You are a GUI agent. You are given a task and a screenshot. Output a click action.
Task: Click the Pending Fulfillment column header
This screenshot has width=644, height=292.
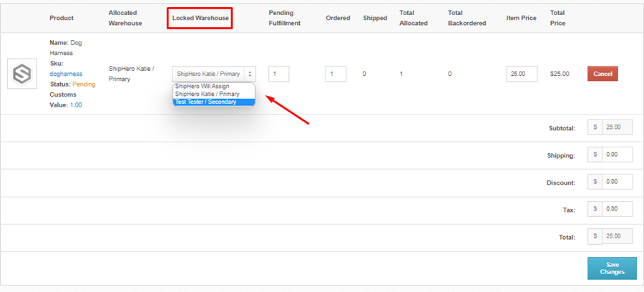(285, 18)
